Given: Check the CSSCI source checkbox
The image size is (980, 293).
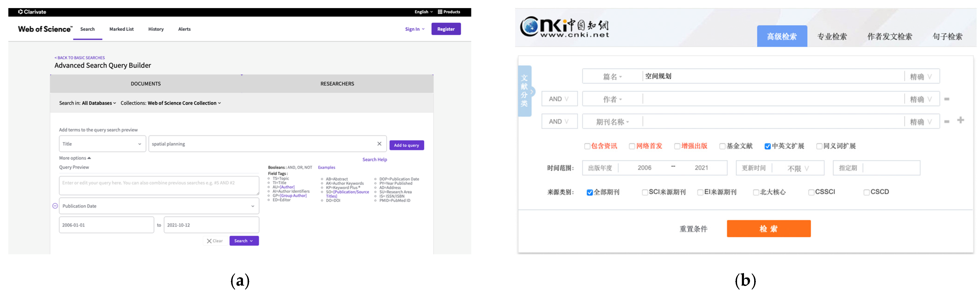Looking at the screenshot, I should (x=811, y=193).
